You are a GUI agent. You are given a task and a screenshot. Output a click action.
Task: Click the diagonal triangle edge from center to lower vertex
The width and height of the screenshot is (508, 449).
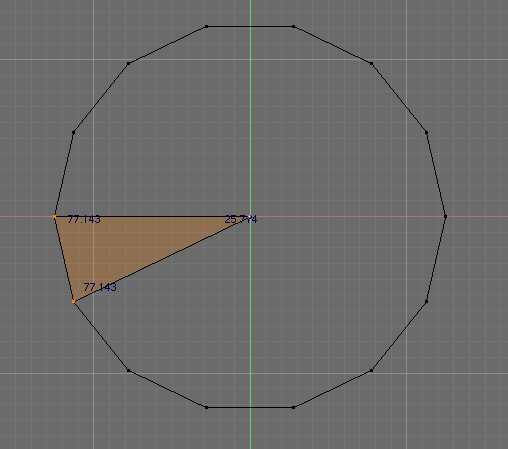[x=162, y=259]
